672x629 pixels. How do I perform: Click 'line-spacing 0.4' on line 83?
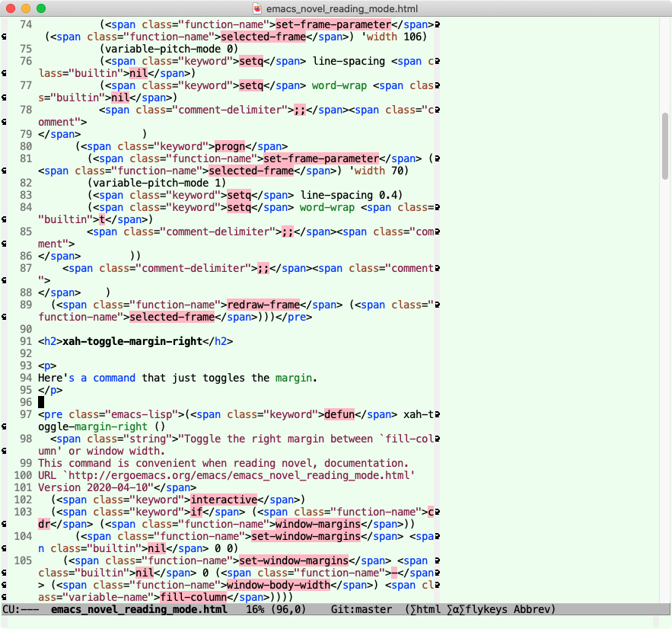[349, 195]
